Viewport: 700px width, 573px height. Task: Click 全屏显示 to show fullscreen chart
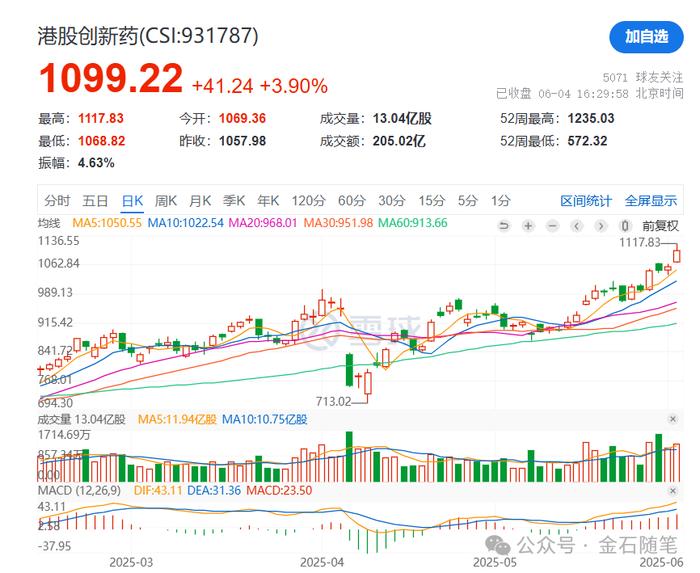(651, 200)
